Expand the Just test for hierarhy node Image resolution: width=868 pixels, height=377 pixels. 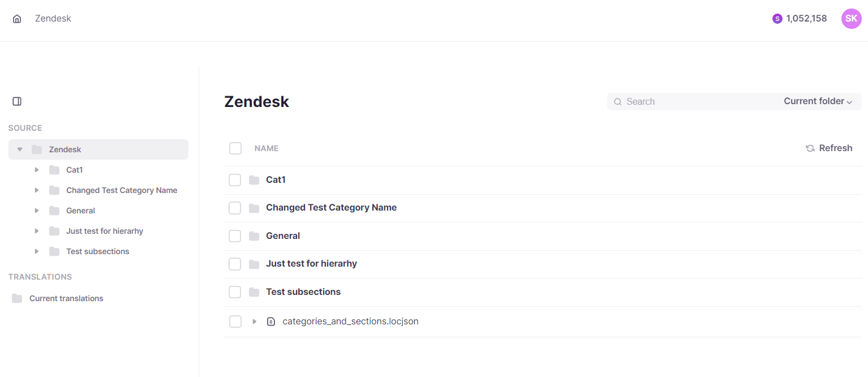point(37,231)
